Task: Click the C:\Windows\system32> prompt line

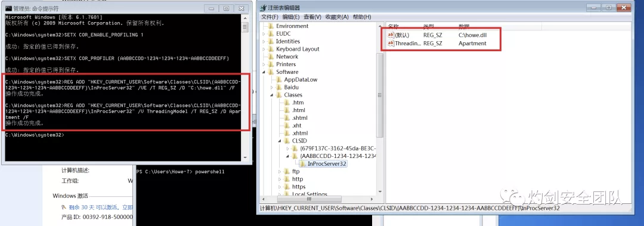Action: coord(34,135)
